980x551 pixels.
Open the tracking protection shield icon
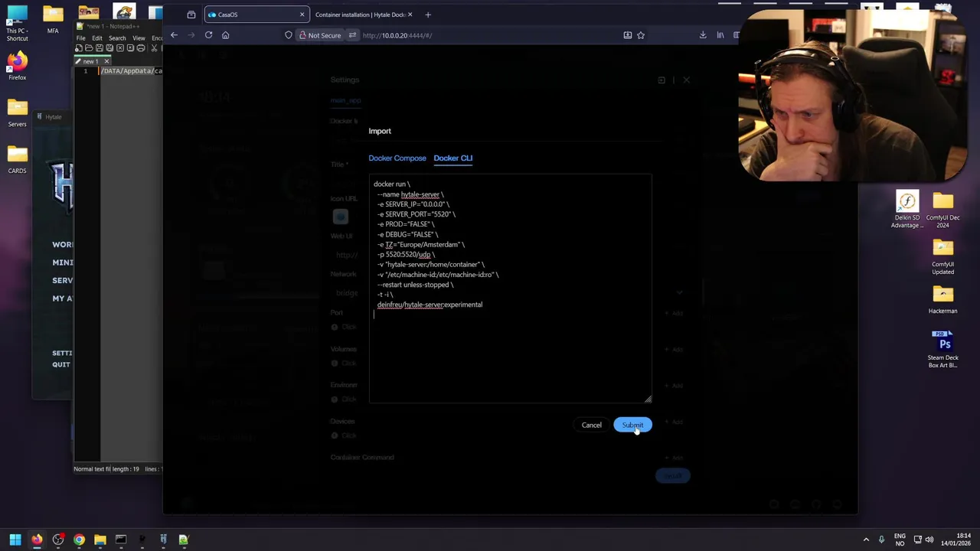(x=288, y=35)
